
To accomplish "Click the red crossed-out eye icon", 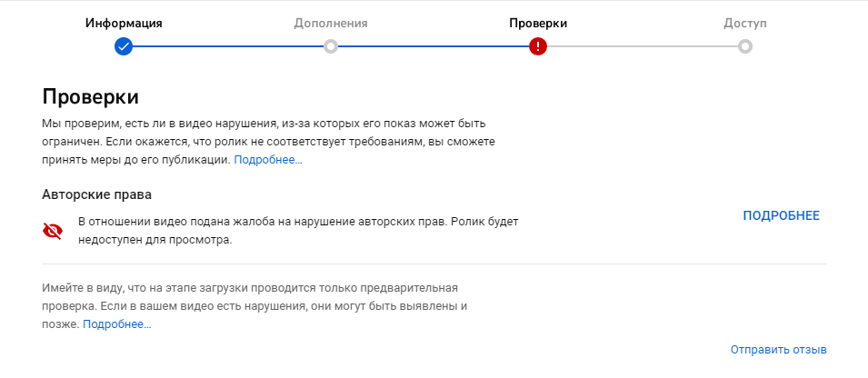I will (53, 231).
